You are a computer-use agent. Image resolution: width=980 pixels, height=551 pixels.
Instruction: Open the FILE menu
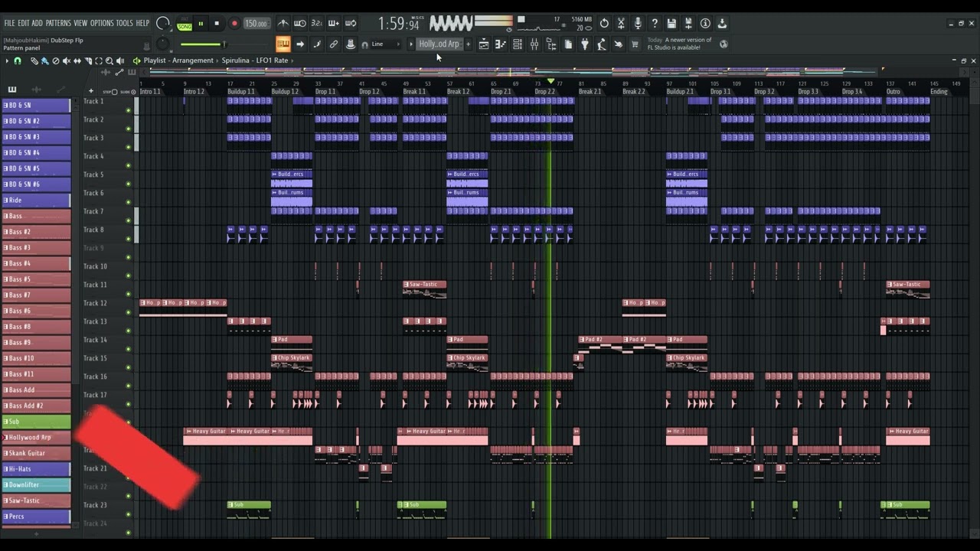[x=9, y=23]
